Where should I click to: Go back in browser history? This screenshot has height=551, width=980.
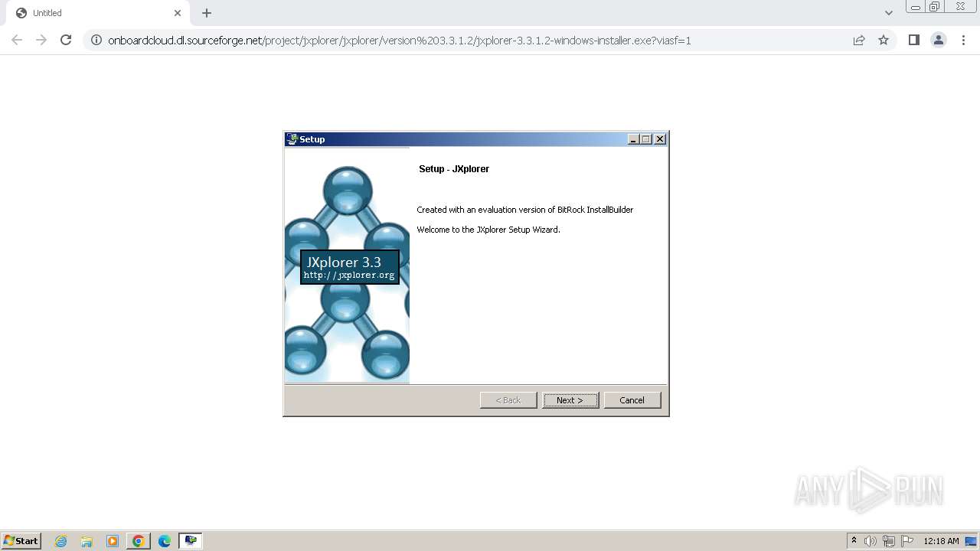coord(17,40)
